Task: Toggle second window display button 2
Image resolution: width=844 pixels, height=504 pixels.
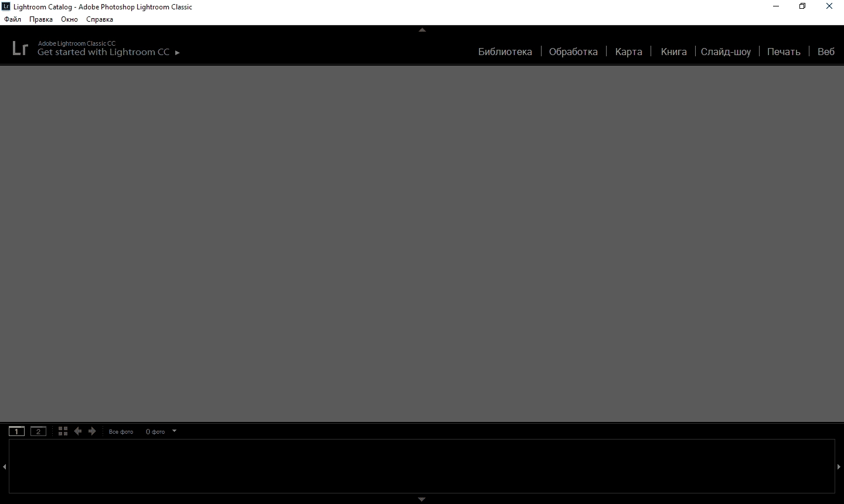Action: 38,431
